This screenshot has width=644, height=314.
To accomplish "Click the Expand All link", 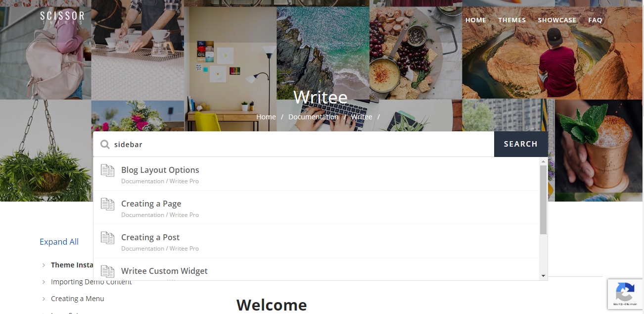I will pos(59,242).
